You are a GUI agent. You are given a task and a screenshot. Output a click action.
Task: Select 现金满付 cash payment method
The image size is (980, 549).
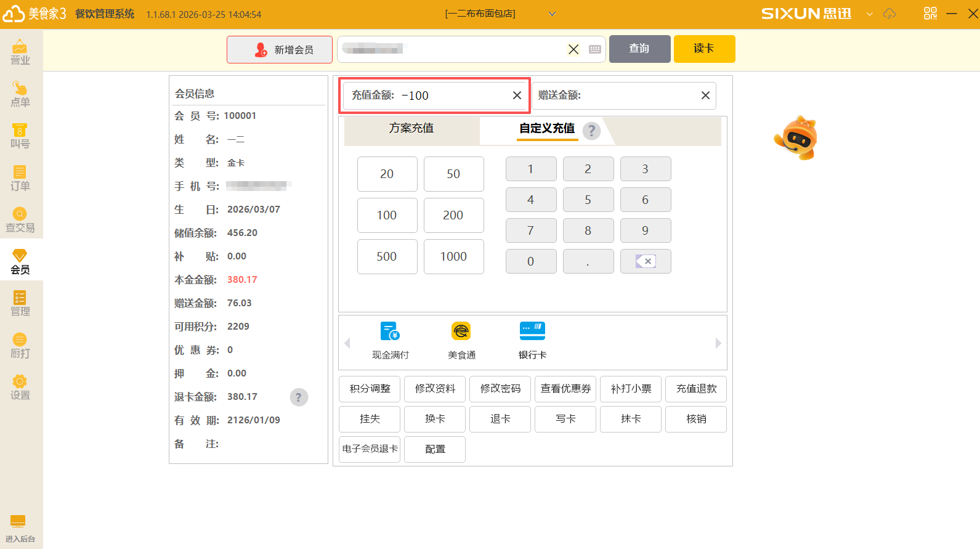pos(390,340)
